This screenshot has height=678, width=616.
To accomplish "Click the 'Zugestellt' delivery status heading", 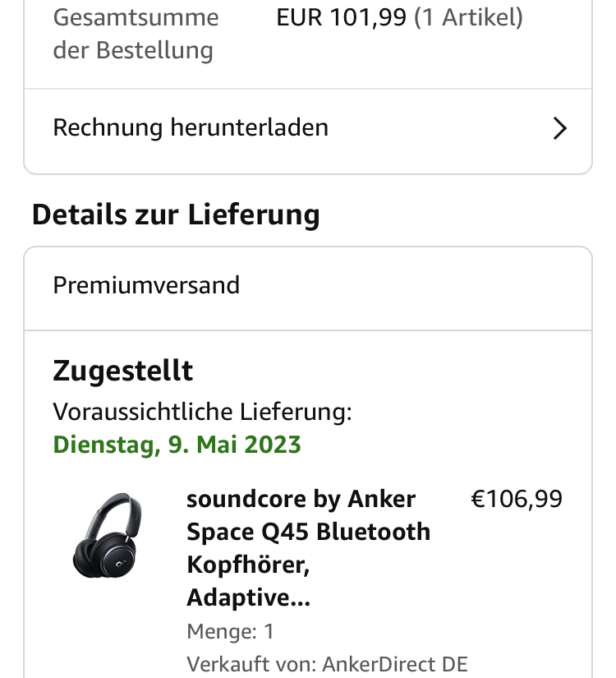I will click(x=123, y=371).
